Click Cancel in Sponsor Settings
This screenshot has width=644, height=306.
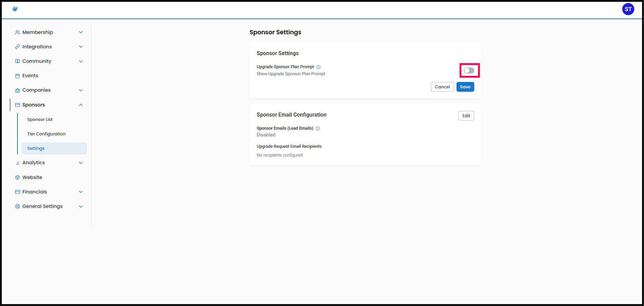(x=442, y=87)
